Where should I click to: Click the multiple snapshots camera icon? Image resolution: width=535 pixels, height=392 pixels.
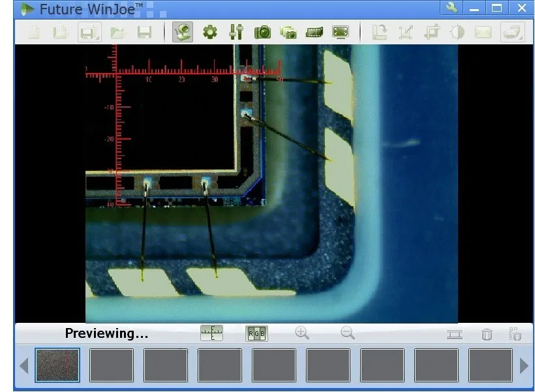tap(288, 33)
